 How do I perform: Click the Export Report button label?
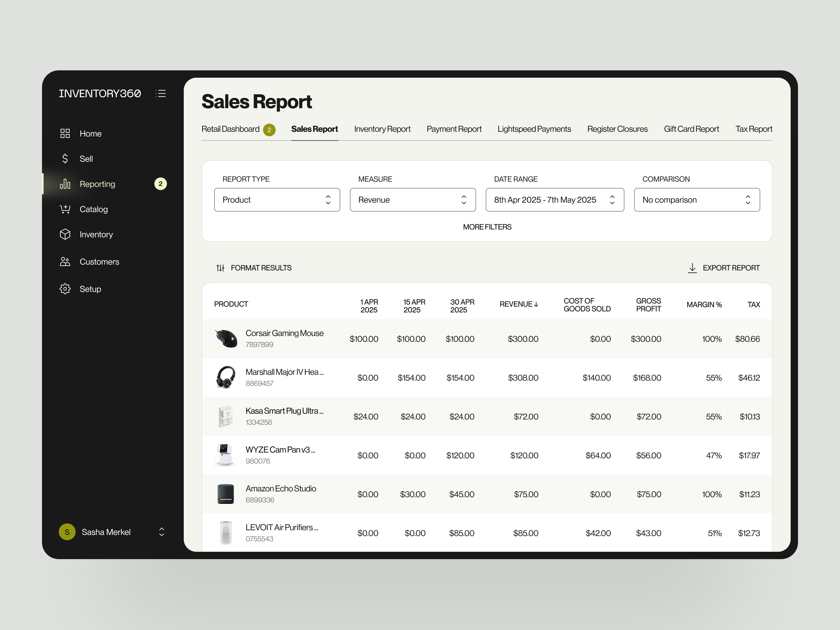731,268
